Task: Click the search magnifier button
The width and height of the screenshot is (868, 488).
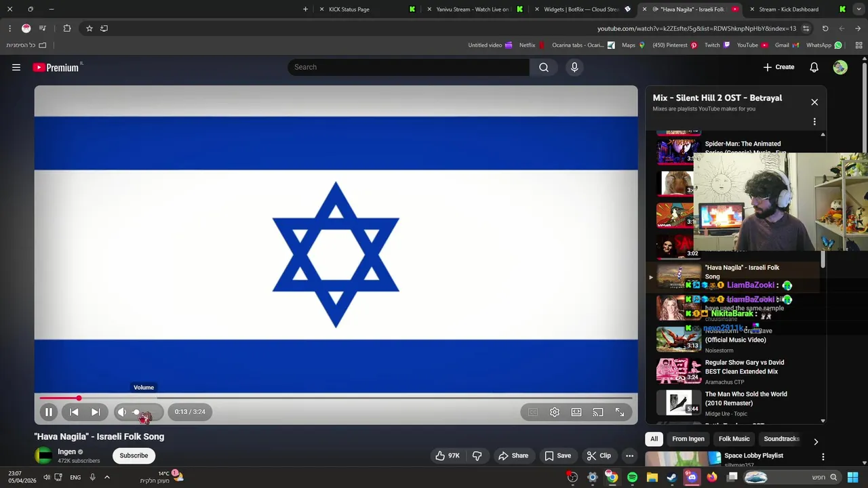Action: [544, 67]
